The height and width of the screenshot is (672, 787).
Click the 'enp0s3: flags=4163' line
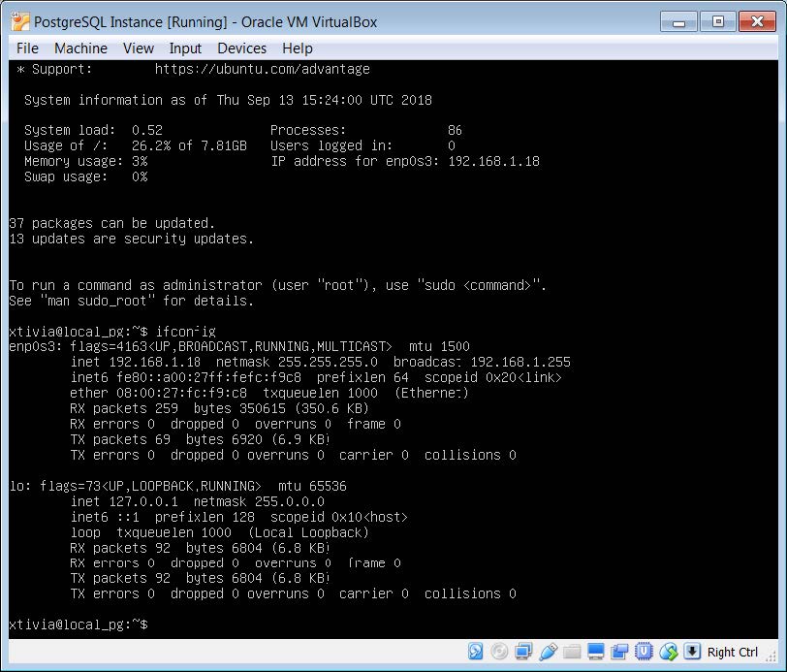coord(239,346)
